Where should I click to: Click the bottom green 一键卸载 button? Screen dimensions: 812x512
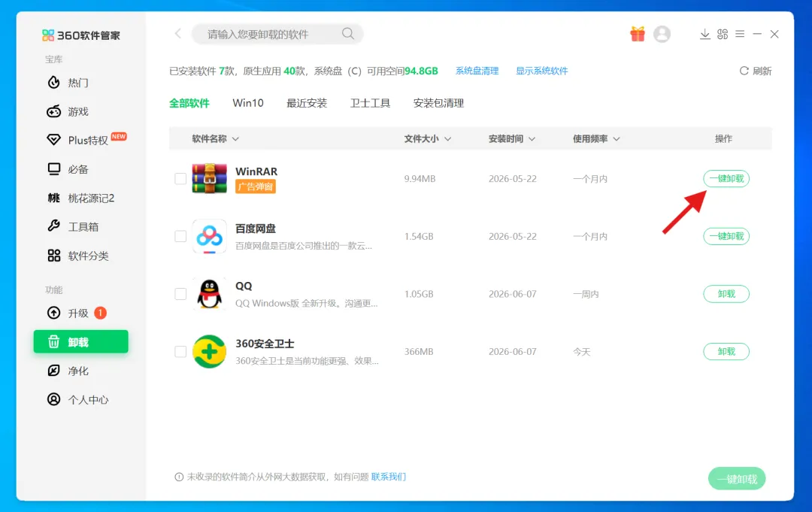pos(736,478)
